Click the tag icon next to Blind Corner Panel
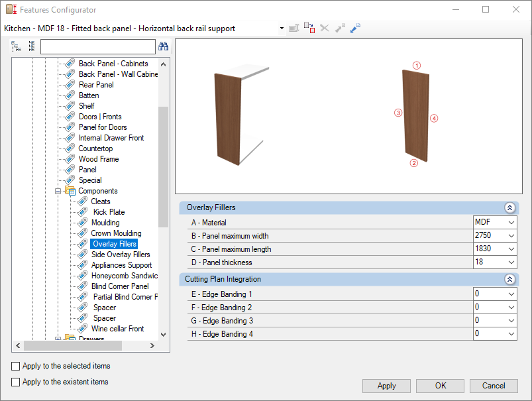This screenshot has height=401, width=532. (82, 286)
